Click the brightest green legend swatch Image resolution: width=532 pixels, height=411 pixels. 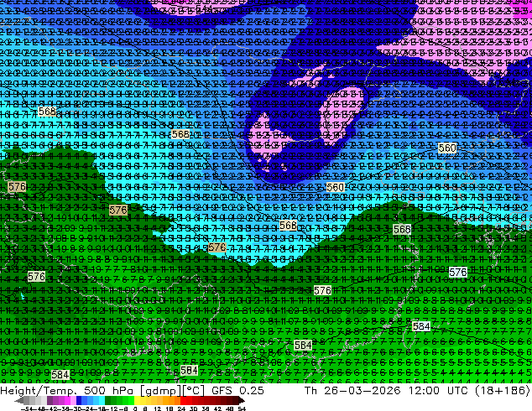(131, 401)
